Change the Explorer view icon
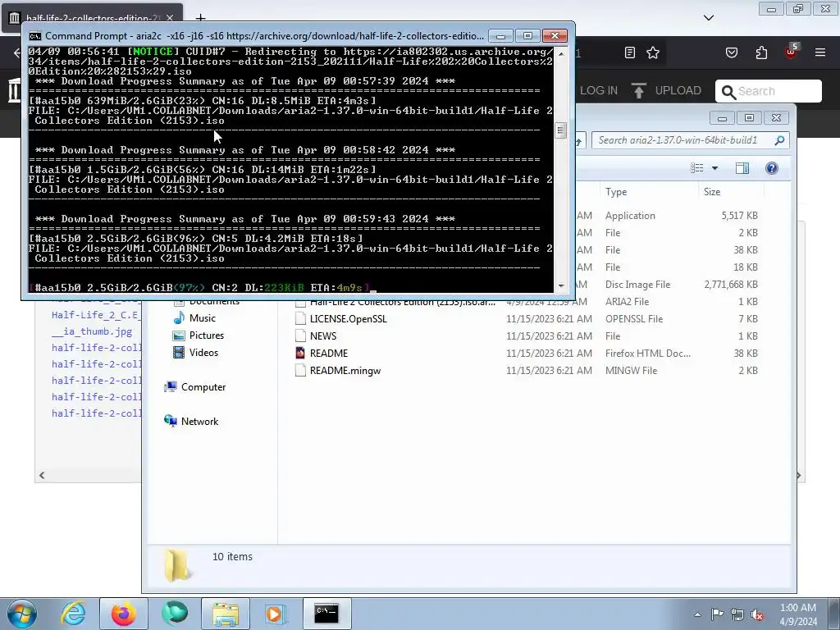The image size is (840, 630). (697, 168)
